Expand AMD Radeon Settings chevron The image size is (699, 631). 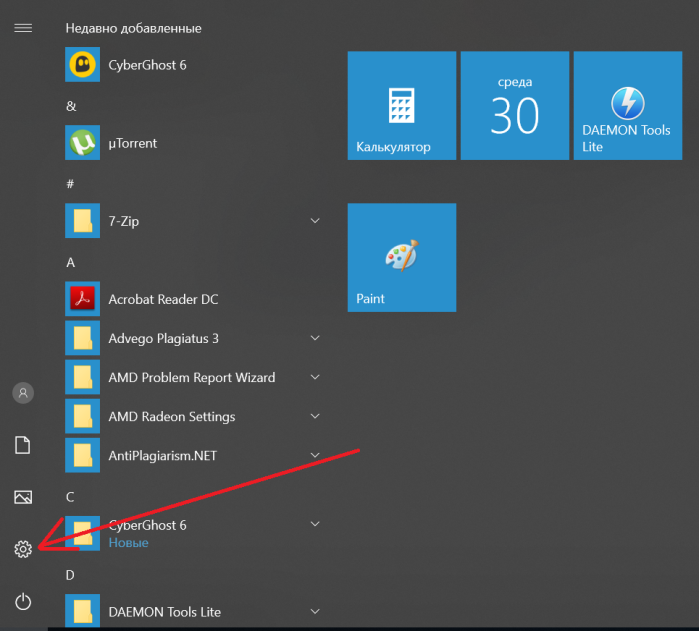pos(315,416)
